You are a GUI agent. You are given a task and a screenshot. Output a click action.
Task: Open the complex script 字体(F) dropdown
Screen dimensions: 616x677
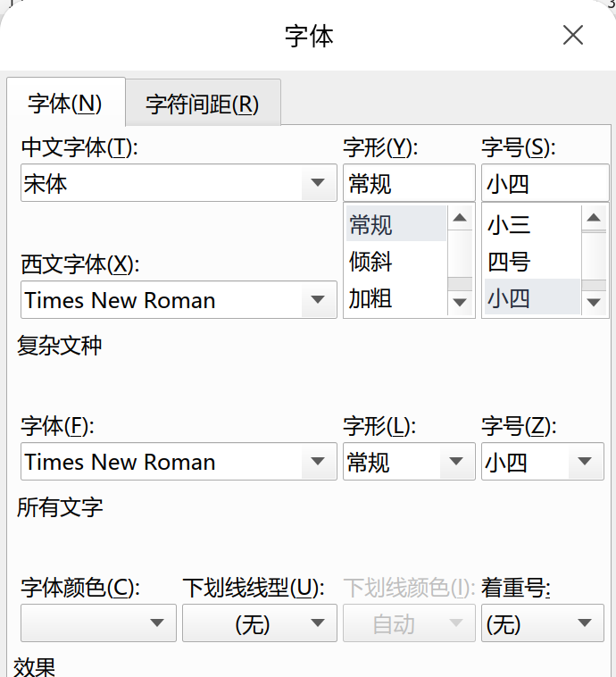click(x=318, y=462)
